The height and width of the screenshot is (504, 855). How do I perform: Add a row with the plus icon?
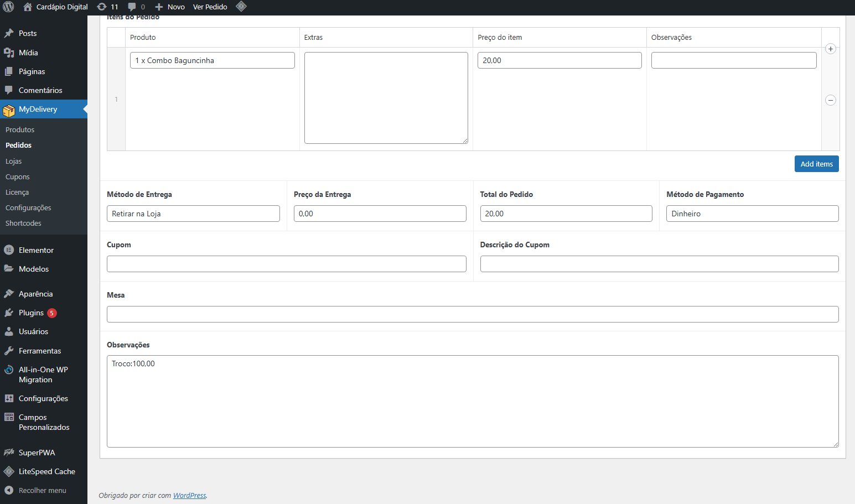click(x=830, y=49)
